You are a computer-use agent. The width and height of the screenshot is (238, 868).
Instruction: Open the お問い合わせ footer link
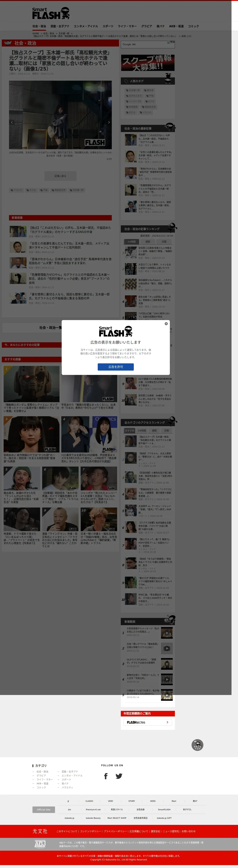pyautogui.click(x=189, y=831)
